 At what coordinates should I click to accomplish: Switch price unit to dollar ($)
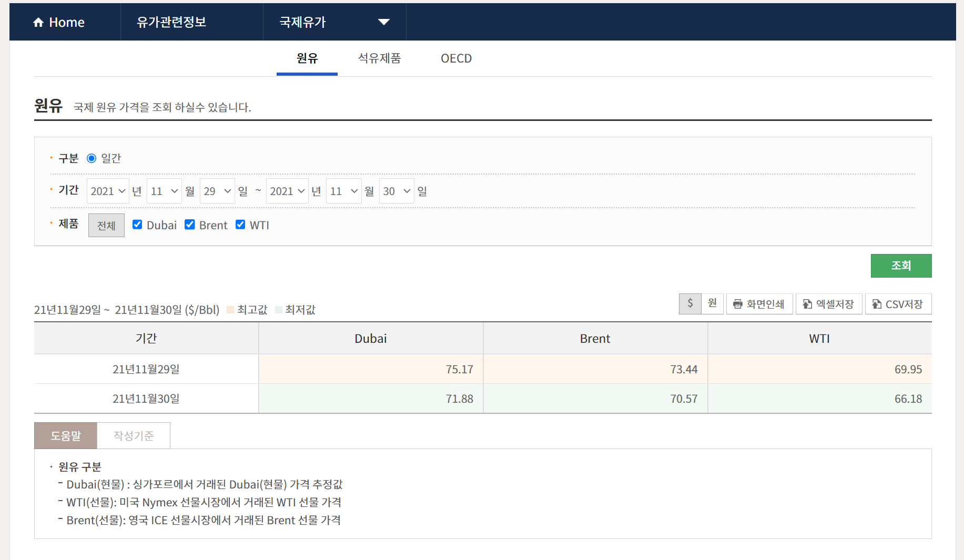[x=690, y=303]
